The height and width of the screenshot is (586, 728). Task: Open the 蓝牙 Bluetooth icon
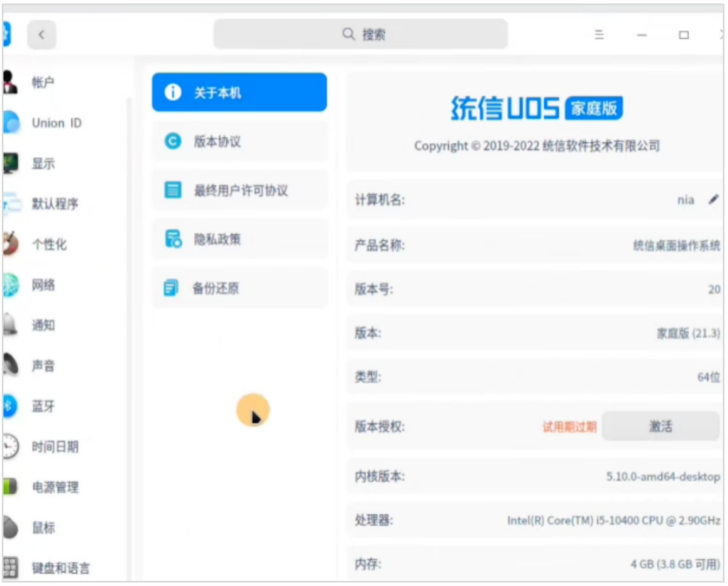click(x=10, y=406)
